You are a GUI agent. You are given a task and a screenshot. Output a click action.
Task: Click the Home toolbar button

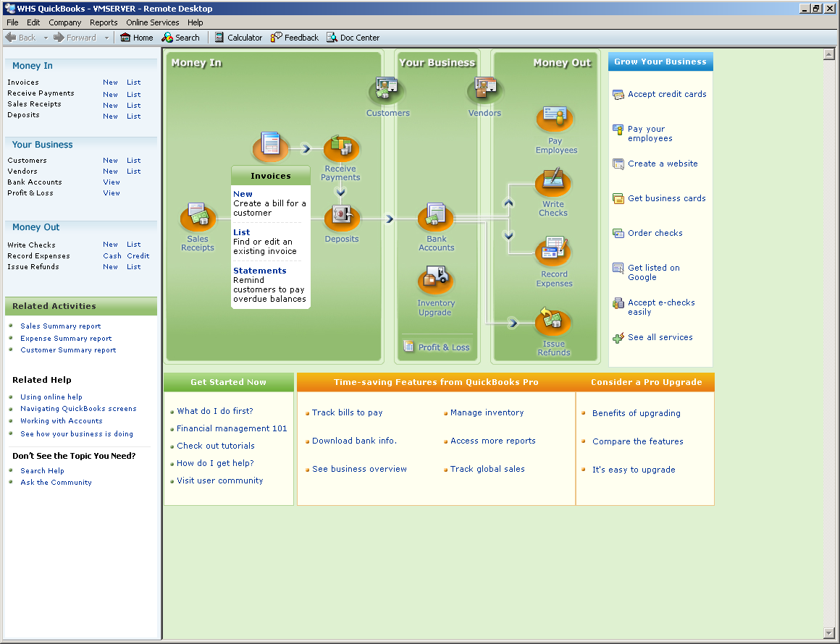pyautogui.click(x=137, y=38)
